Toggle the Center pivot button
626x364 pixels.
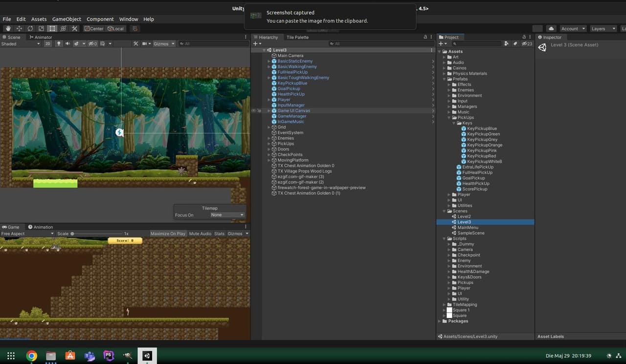(94, 28)
